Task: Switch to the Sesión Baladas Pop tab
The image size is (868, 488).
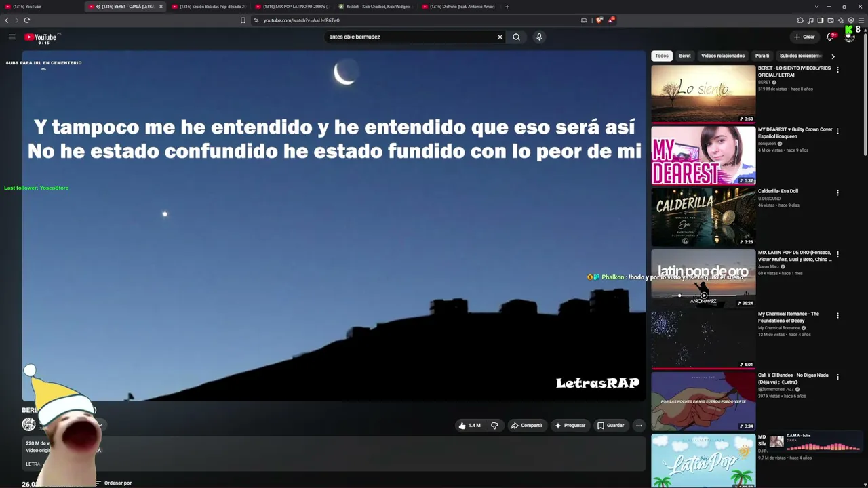Action: [x=209, y=7]
